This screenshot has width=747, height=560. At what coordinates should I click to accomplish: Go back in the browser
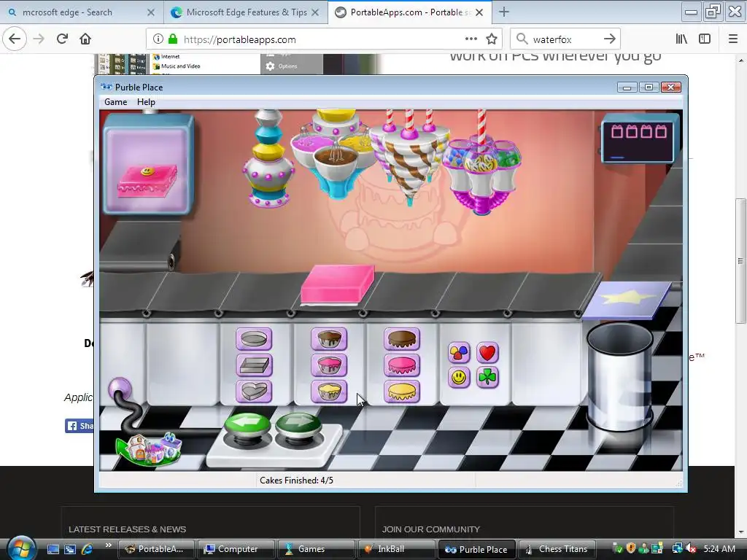pyautogui.click(x=15, y=39)
